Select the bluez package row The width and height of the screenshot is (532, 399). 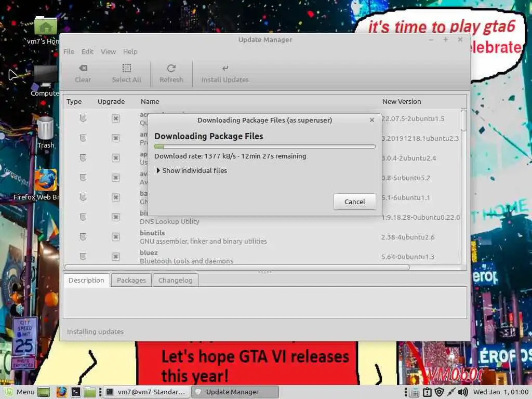(x=262, y=257)
